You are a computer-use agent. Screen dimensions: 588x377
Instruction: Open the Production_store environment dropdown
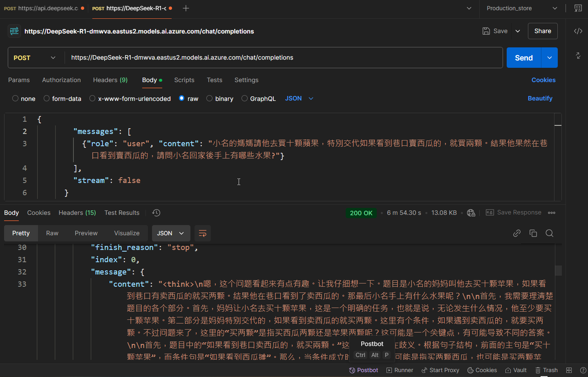click(522, 8)
